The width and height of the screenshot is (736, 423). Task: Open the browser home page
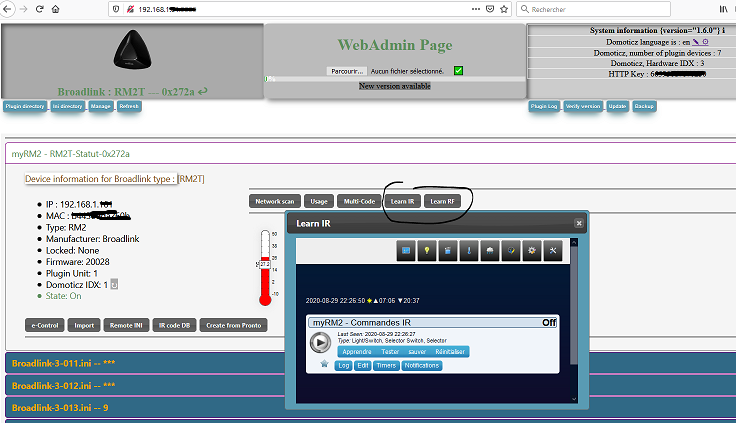[55, 9]
